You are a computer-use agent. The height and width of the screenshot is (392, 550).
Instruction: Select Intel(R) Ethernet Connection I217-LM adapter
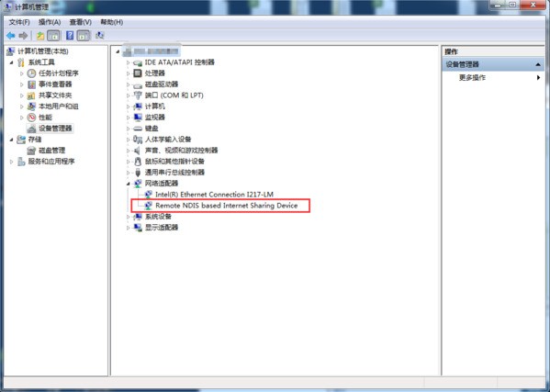coord(214,195)
